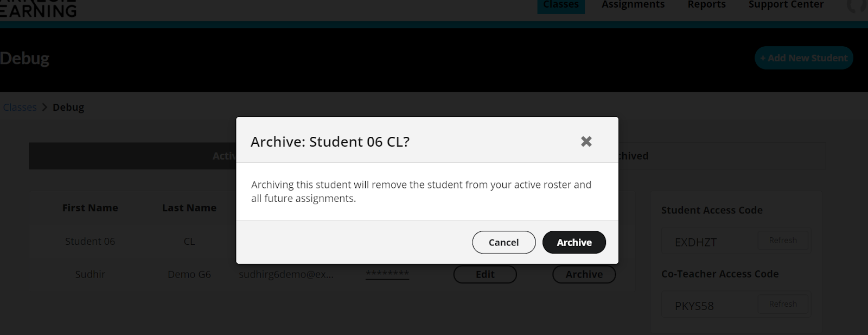Visit the Support Center
This screenshot has height=335, width=868.
(x=786, y=5)
